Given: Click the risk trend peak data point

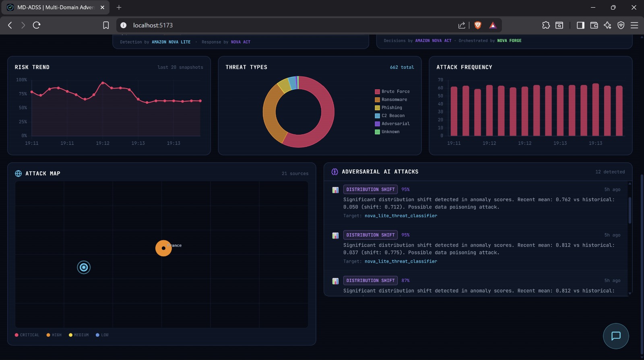Looking at the screenshot, I should (x=103, y=83).
